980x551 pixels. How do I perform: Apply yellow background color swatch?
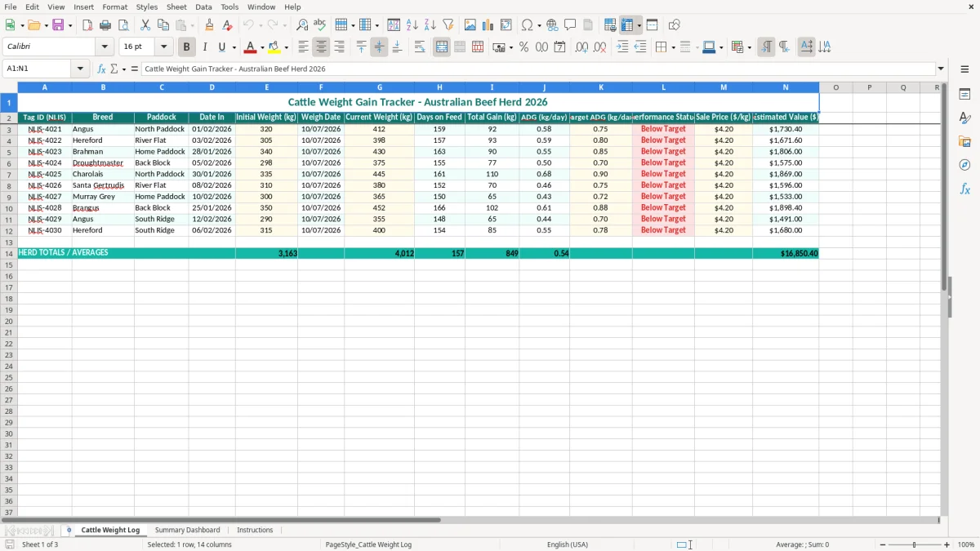274,47
